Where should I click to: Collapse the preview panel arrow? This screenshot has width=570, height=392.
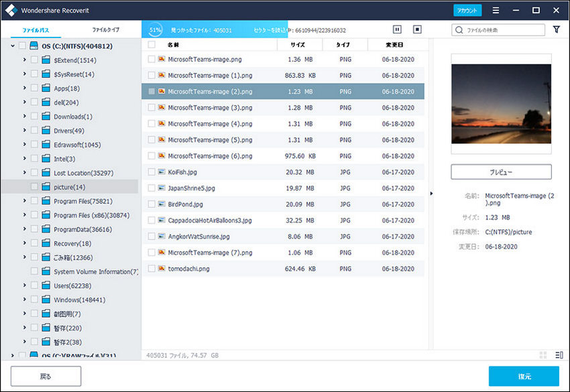click(x=431, y=194)
